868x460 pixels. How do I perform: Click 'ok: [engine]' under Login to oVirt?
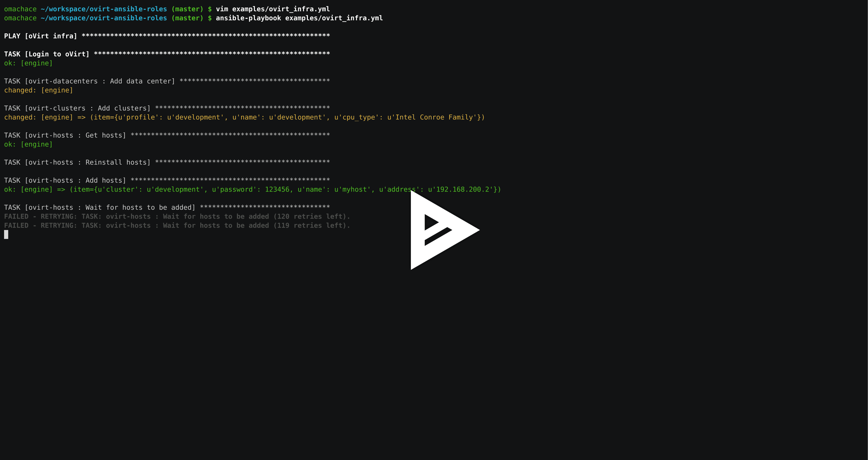click(28, 63)
